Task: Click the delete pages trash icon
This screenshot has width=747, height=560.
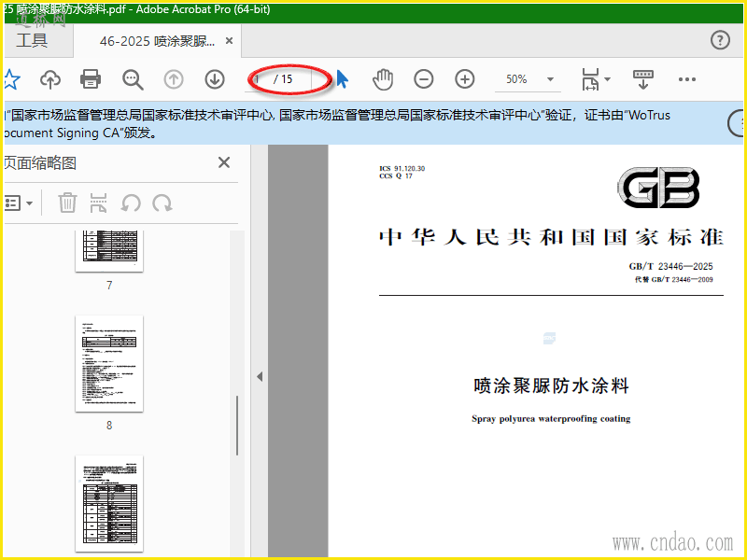Action: [x=67, y=203]
